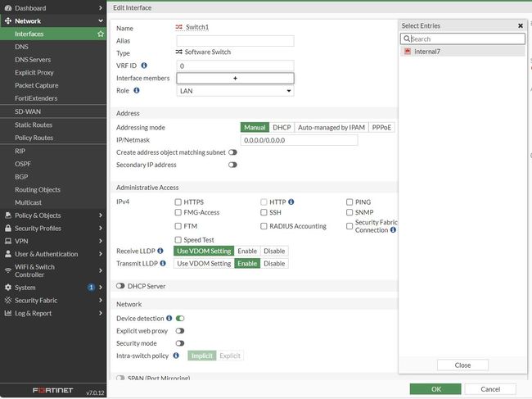
Task: Click the WiFi & Switch Controller wifi icon
Action: coord(8,270)
